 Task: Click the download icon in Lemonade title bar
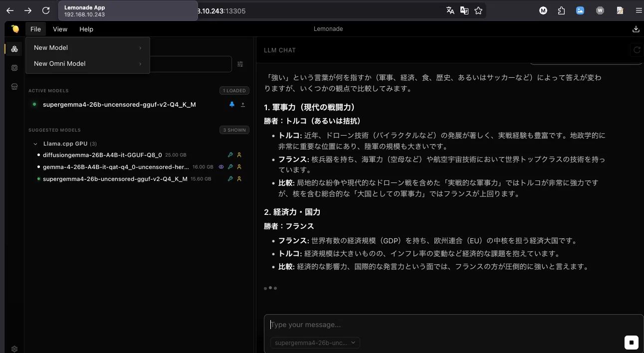pyautogui.click(x=636, y=29)
